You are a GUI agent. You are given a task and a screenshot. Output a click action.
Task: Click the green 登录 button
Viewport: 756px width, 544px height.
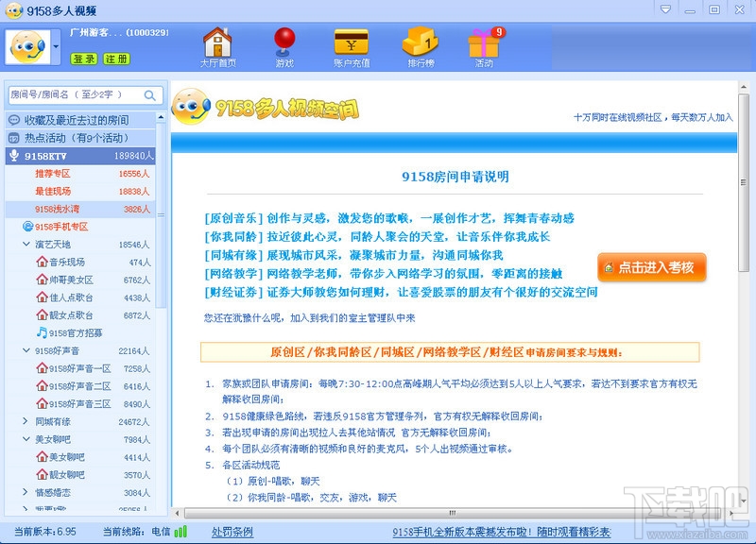[x=84, y=59]
